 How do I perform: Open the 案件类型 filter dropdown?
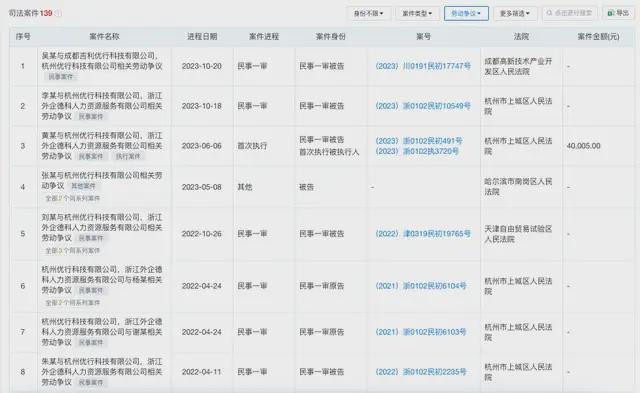(x=417, y=13)
